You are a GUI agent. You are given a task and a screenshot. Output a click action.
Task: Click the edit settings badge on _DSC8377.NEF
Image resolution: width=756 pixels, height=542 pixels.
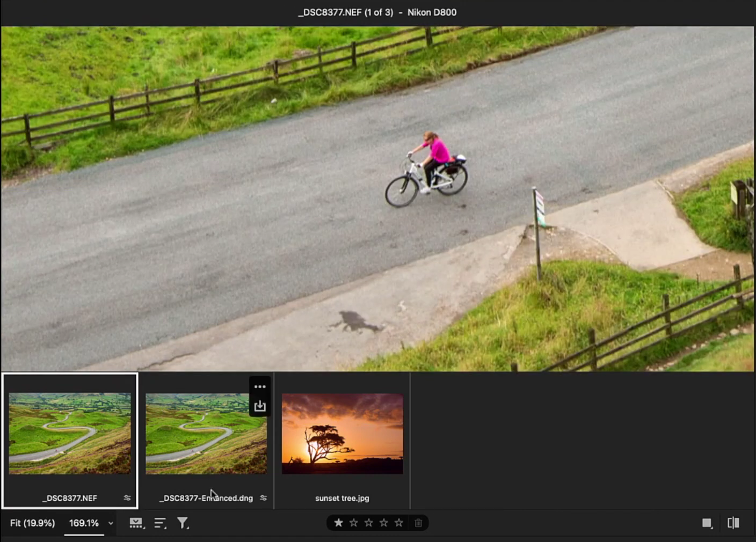127,498
